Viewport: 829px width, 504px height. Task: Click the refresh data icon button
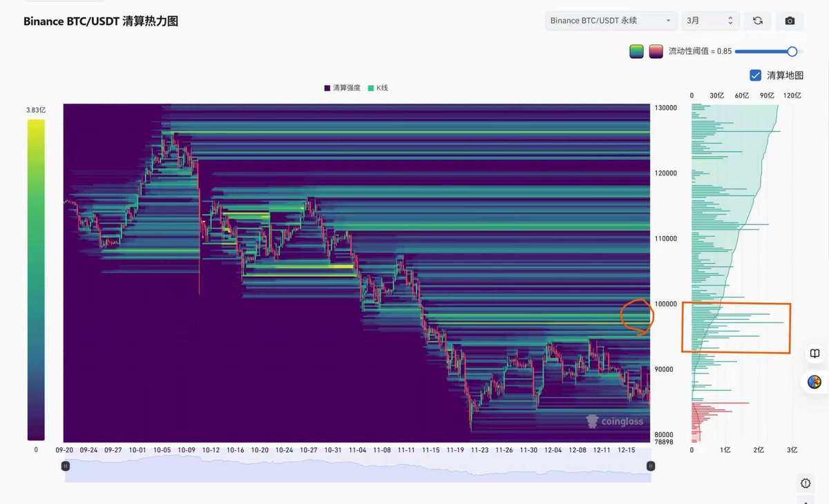click(758, 21)
